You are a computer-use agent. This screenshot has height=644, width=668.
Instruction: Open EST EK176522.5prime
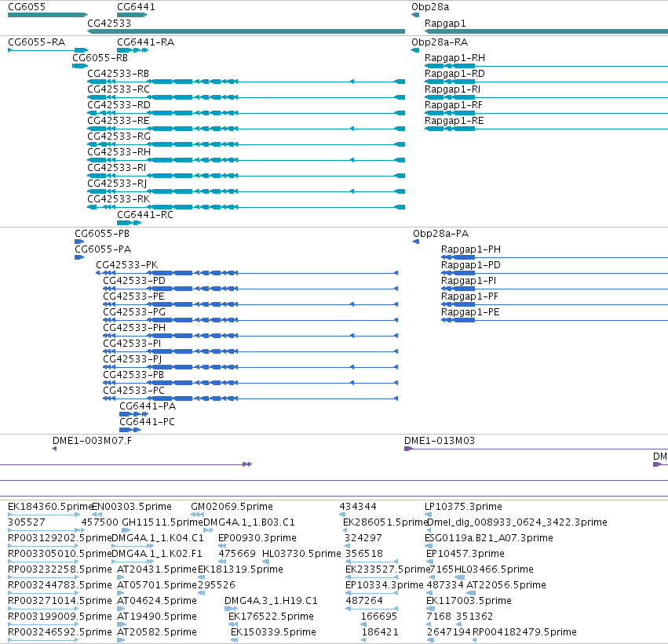click(x=271, y=617)
